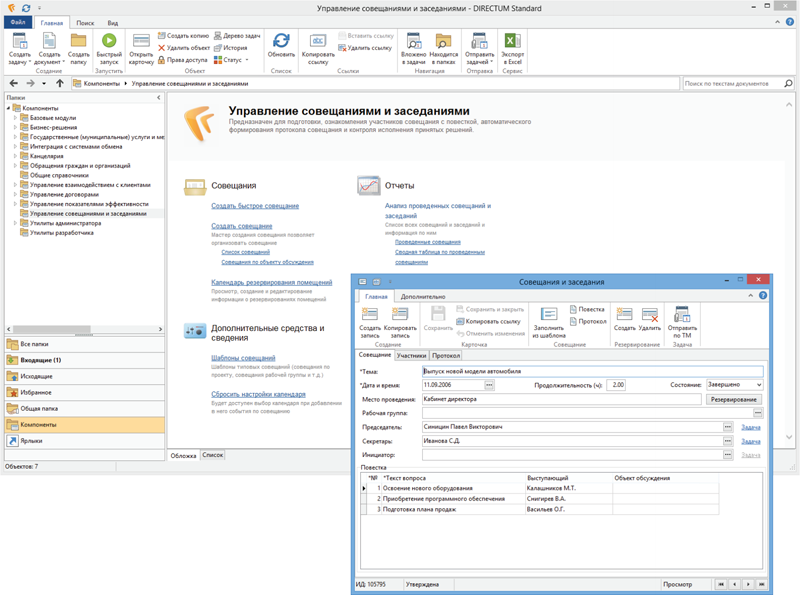Open the Файл menu

coord(18,22)
